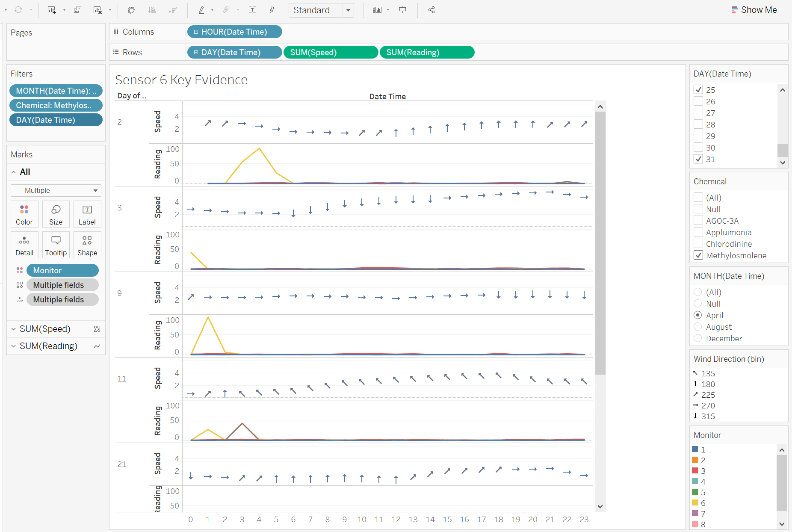Click the Fix Axes pin icon
This screenshot has width=792, height=532.
pyautogui.click(x=272, y=10)
